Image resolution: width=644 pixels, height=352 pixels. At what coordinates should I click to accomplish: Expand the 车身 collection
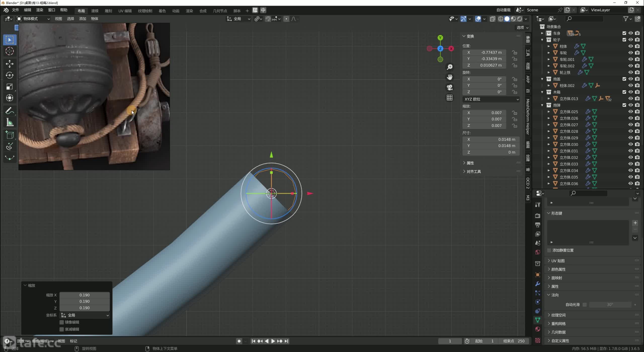point(542,33)
